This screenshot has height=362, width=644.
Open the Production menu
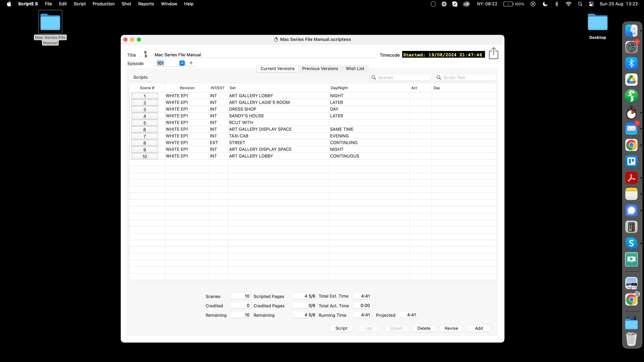coord(103,4)
